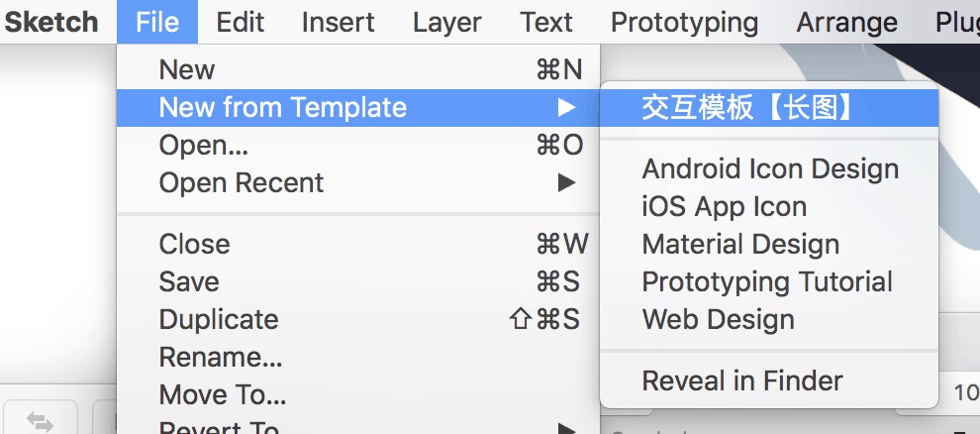
Task: Click Rename... menu entry
Action: point(221,358)
